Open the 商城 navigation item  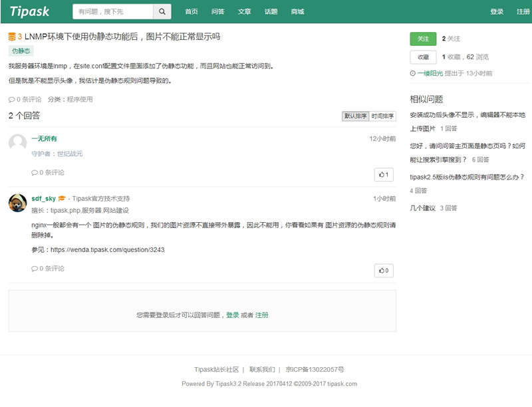pos(297,11)
